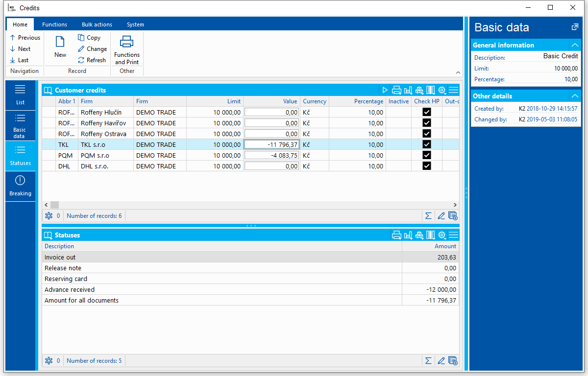Click snowflake icon in Statuses footer
The width and height of the screenshot is (588, 376).
[49, 360]
